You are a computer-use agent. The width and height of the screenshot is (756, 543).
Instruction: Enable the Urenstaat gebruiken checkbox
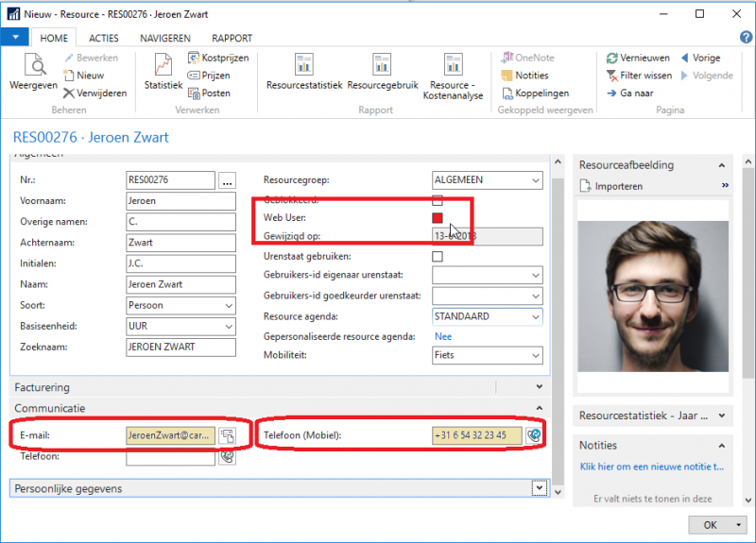(438, 256)
